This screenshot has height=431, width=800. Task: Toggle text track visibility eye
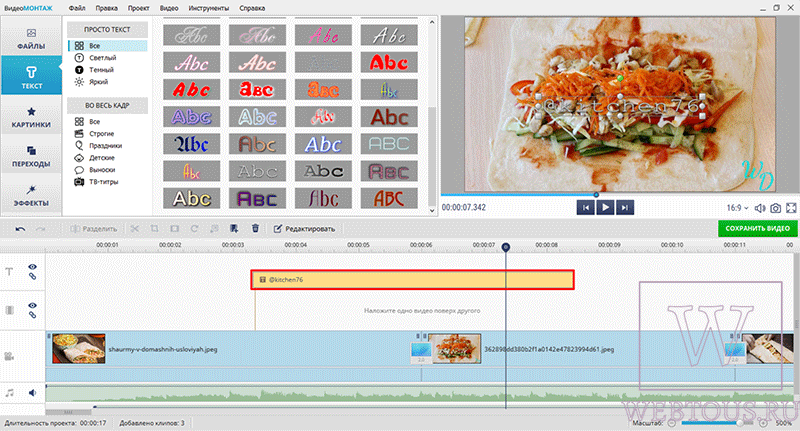coord(32,267)
